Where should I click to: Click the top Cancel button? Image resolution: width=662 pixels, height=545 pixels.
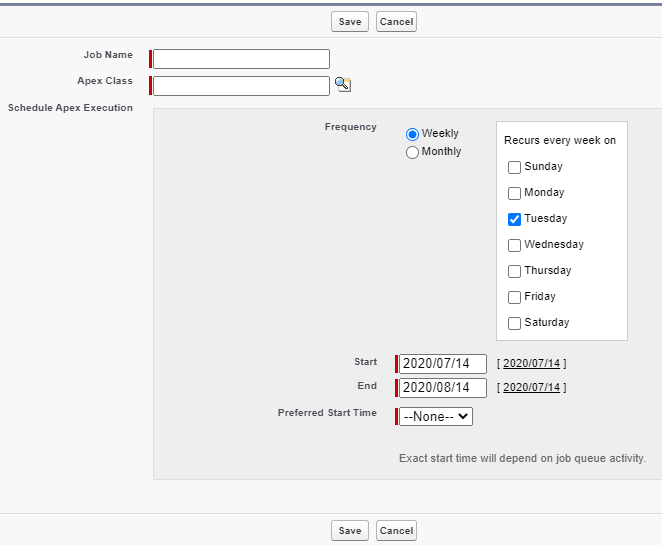(396, 22)
